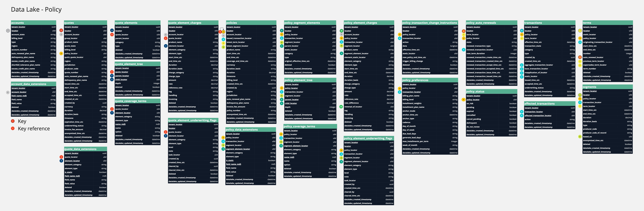Click blue marker 3 beside quote_element_tree child_locator
This screenshot has width=644, height=211.
pos(112,79)
